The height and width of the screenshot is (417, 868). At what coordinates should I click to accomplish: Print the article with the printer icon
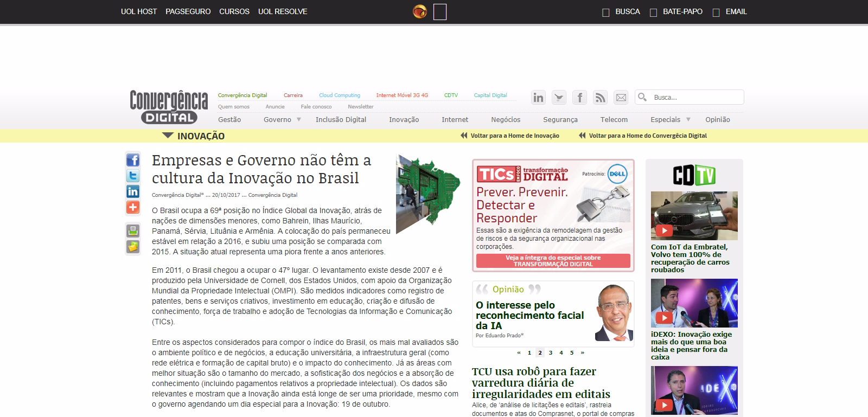133,230
